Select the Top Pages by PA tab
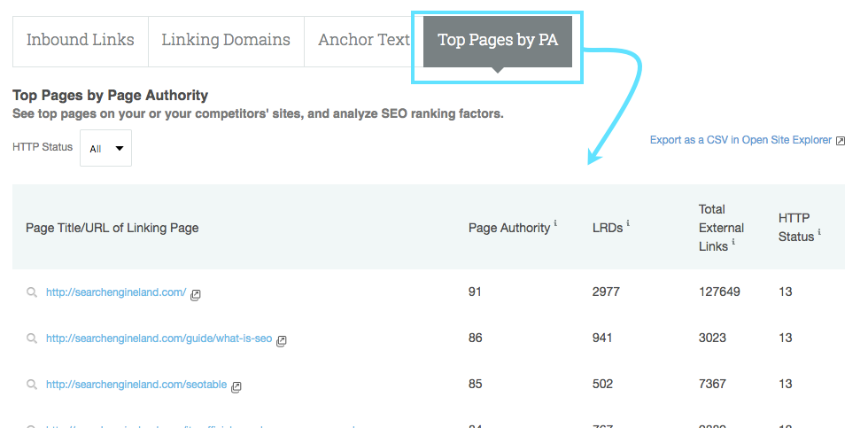Image resolution: width=868 pixels, height=428 pixels. coord(498,41)
